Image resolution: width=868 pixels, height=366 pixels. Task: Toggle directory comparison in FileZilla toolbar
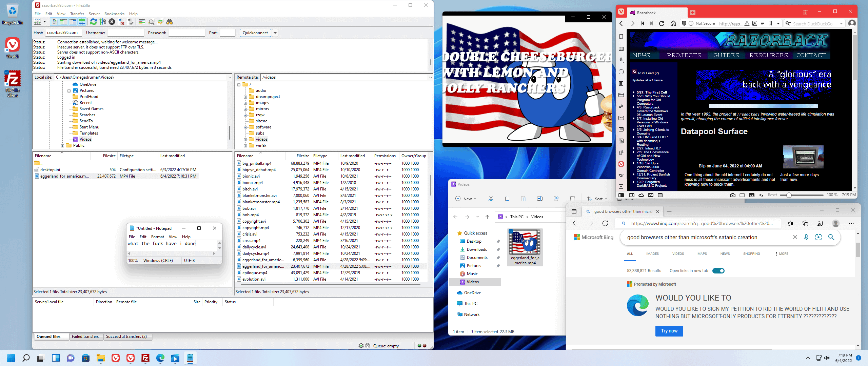click(x=151, y=22)
